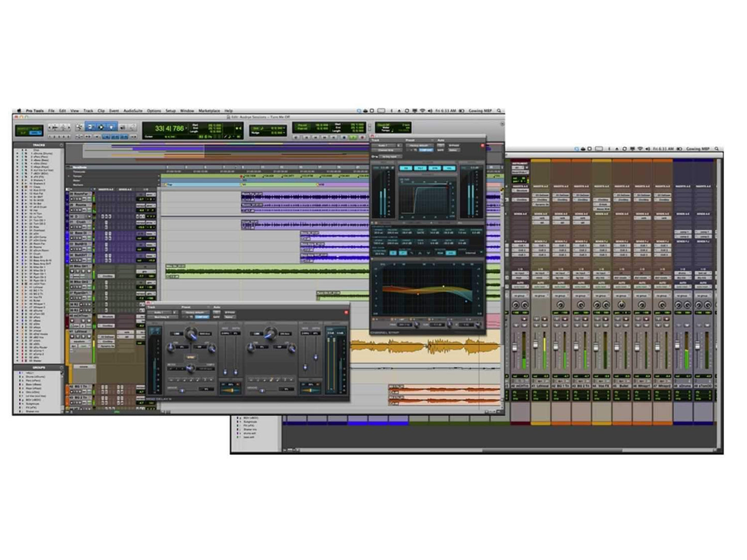Open the Auto automation dropdown in Mod Delay III

pos(217,313)
